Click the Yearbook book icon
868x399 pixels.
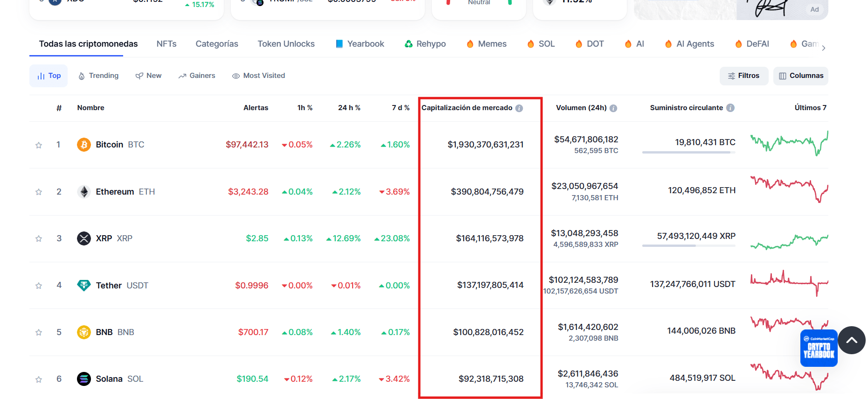[340, 44]
